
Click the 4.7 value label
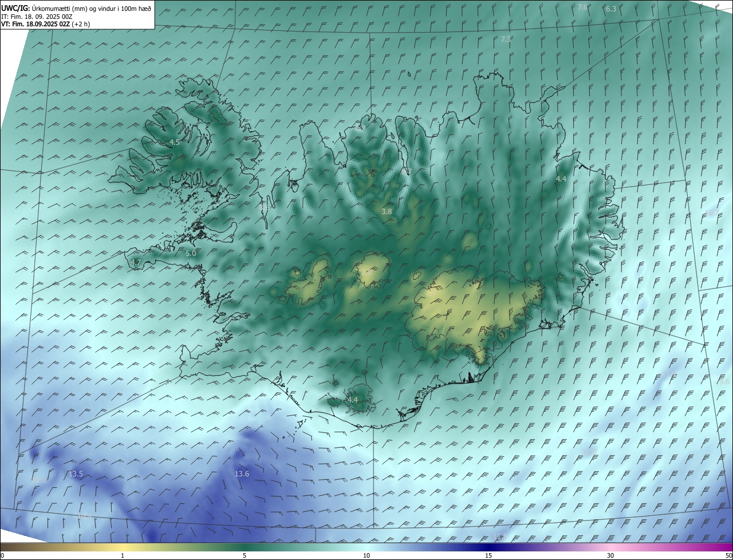click(136, 263)
